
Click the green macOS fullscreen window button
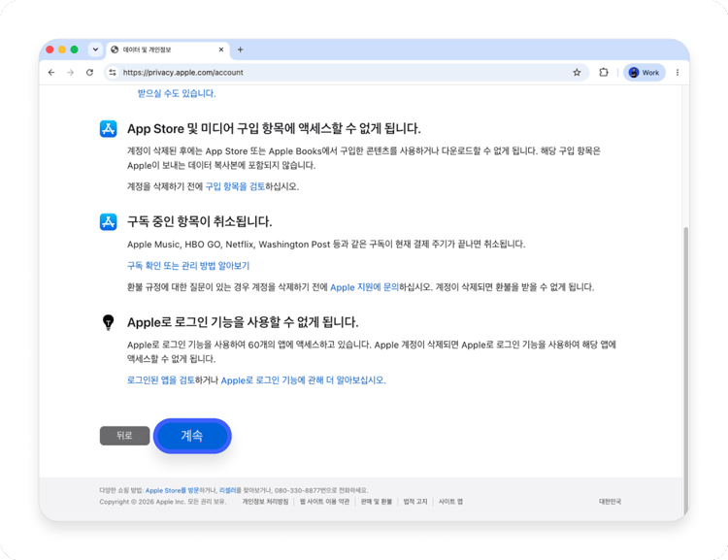(x=75, y=49)
